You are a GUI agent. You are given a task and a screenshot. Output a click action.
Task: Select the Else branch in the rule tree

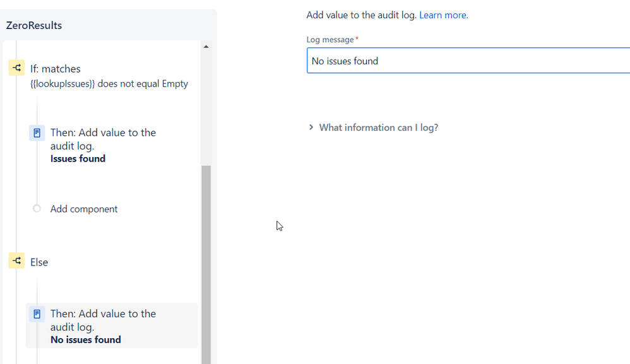(x=39, y=261)
